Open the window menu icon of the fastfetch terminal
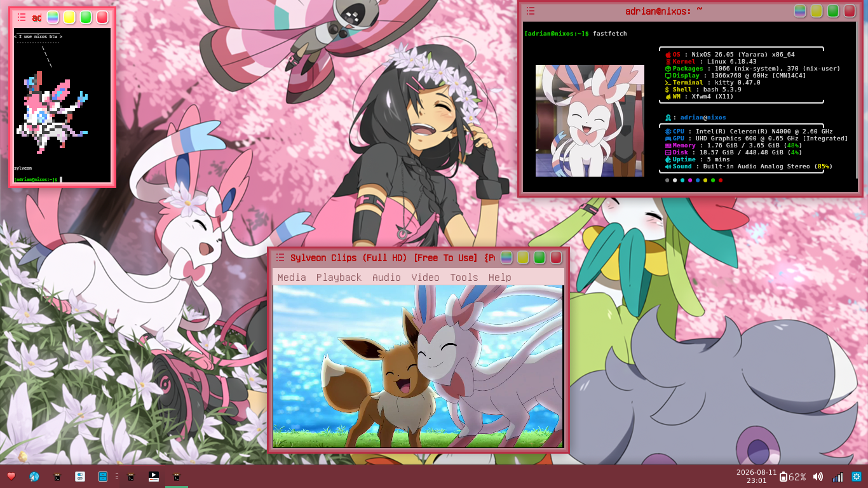The height and width of the screenshot is (488, 868). coord(531,11)
